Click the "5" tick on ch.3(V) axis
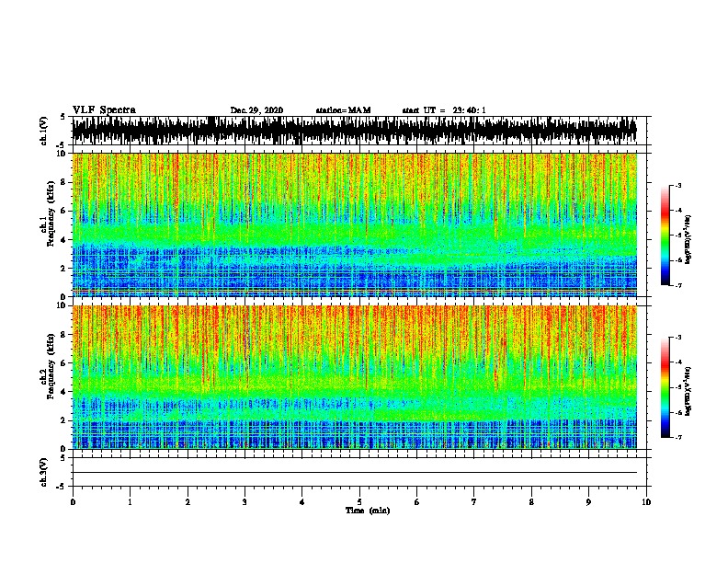The height and width of the screenshot is (563, 728). tap(63, 458)
